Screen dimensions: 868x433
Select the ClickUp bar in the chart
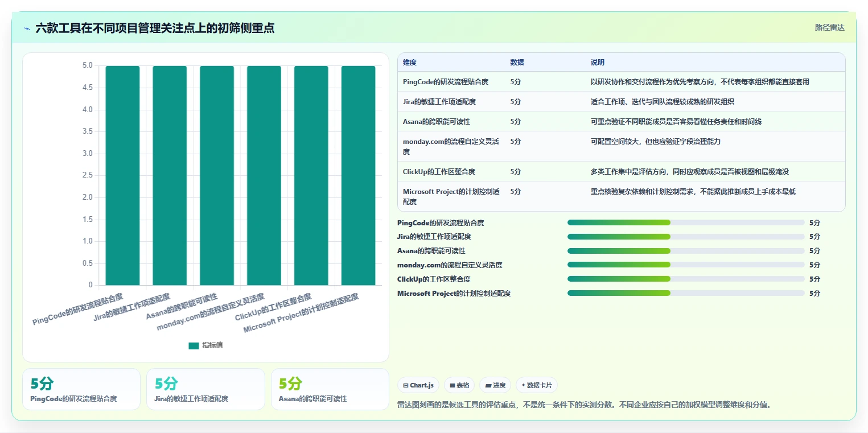pos(311,175)
